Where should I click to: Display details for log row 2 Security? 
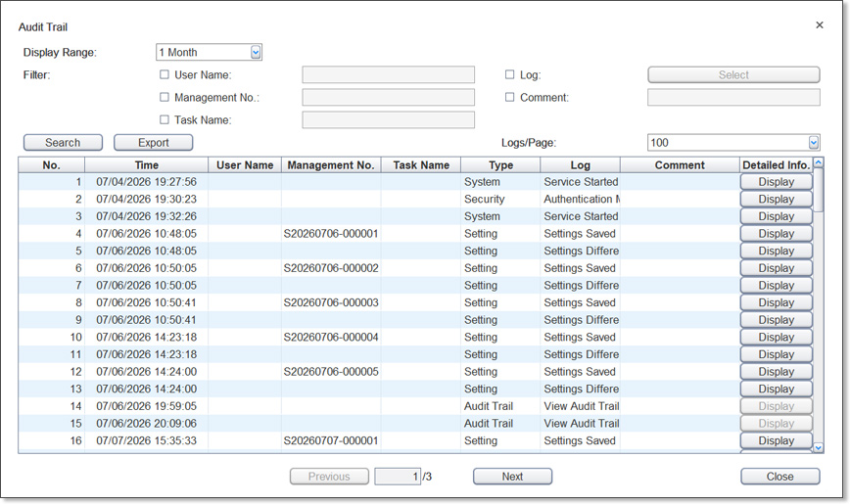click(777, 200)
